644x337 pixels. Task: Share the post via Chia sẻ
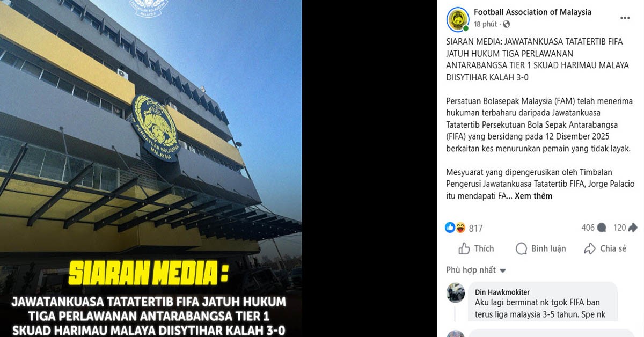605,248
